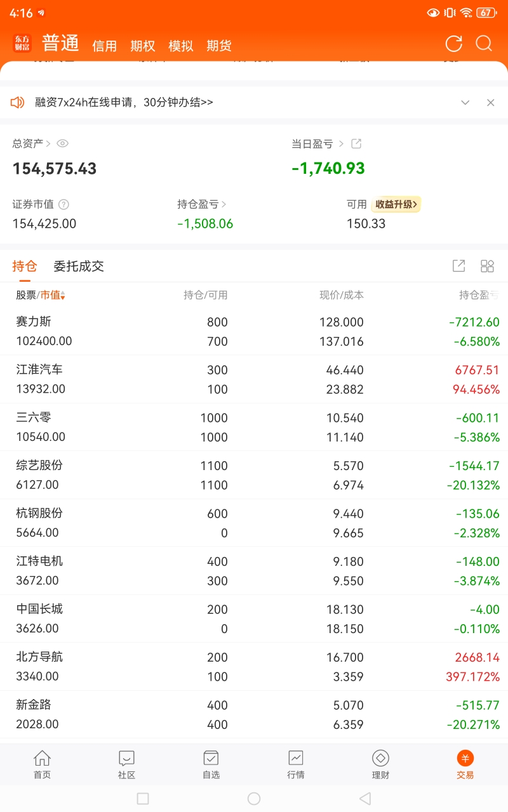Switch to 委托成交 tab
The width and height of the screenshot is (508, 812).
tap(79, 266)
